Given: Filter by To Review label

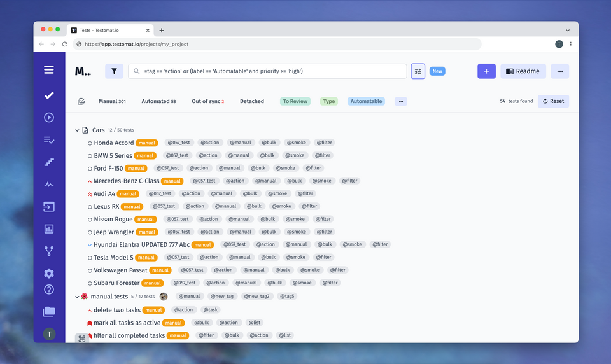Looking at the screenshot, I should pyautogui.click(x=295, y=101).
